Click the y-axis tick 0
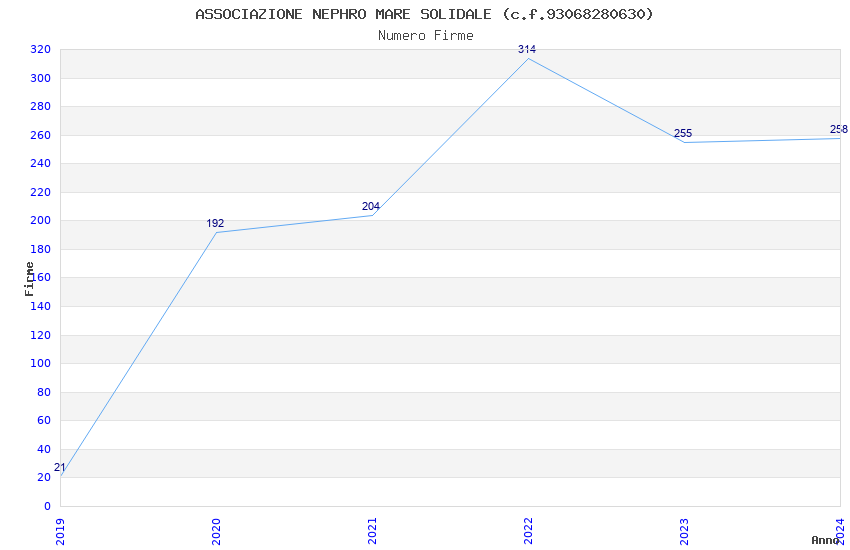850x550 pixels. 48,506
